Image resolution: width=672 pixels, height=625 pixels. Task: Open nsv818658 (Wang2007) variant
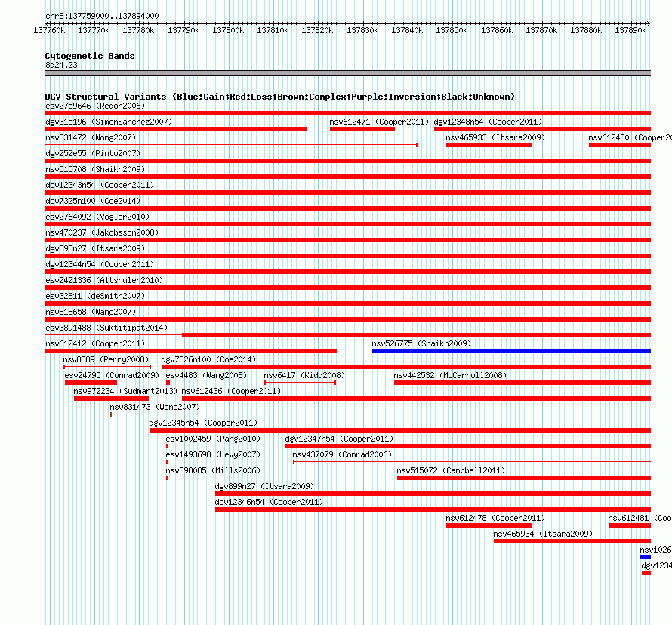tap(91, 312)
